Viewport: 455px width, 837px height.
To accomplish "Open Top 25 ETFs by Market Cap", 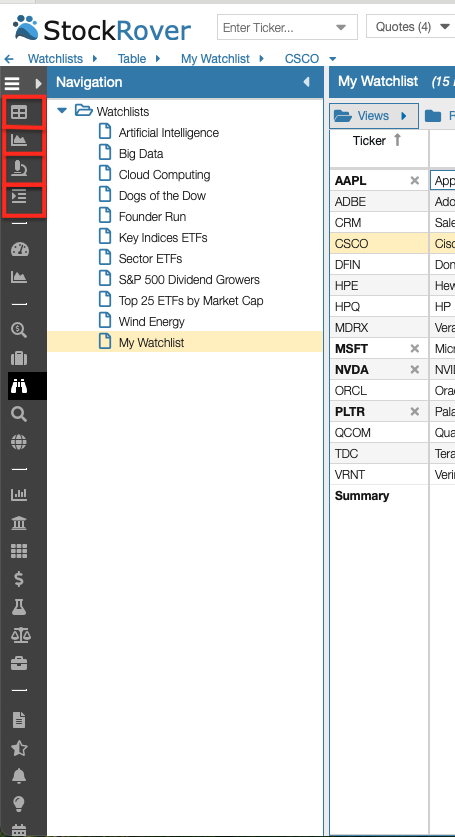I will coord(191,301).
